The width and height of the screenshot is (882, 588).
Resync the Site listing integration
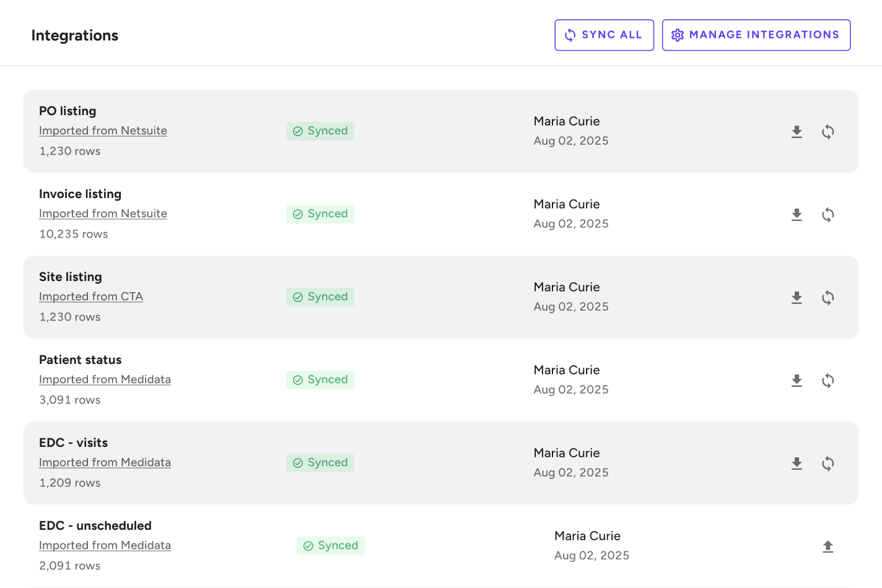[827, 298]
